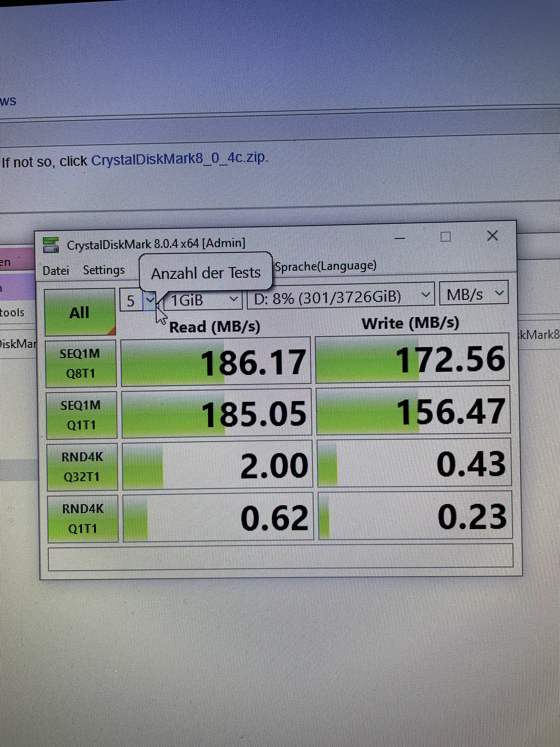560x747 pixels.
Task: Start the SEQ1M Q1T1 test
Action: point(81,415)
